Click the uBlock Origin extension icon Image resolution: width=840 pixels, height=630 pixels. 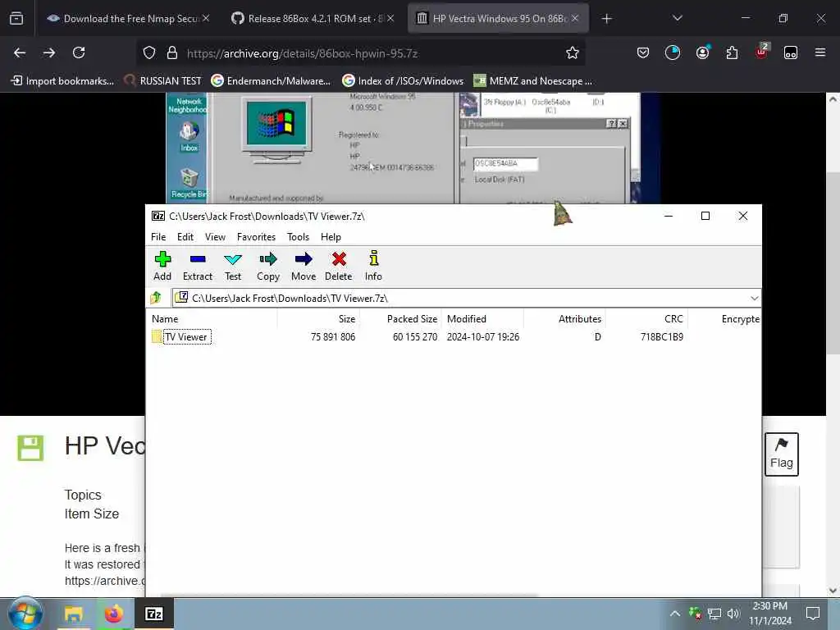point(761,52)
